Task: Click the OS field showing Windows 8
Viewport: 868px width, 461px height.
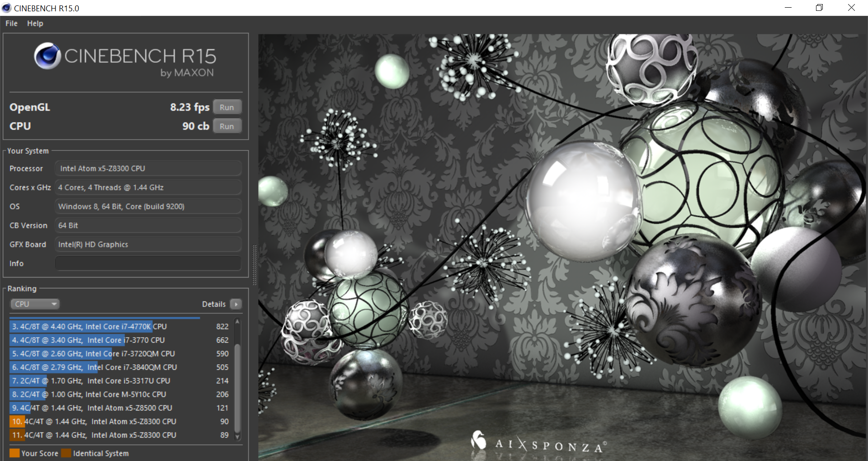Action: click(147, 206)
